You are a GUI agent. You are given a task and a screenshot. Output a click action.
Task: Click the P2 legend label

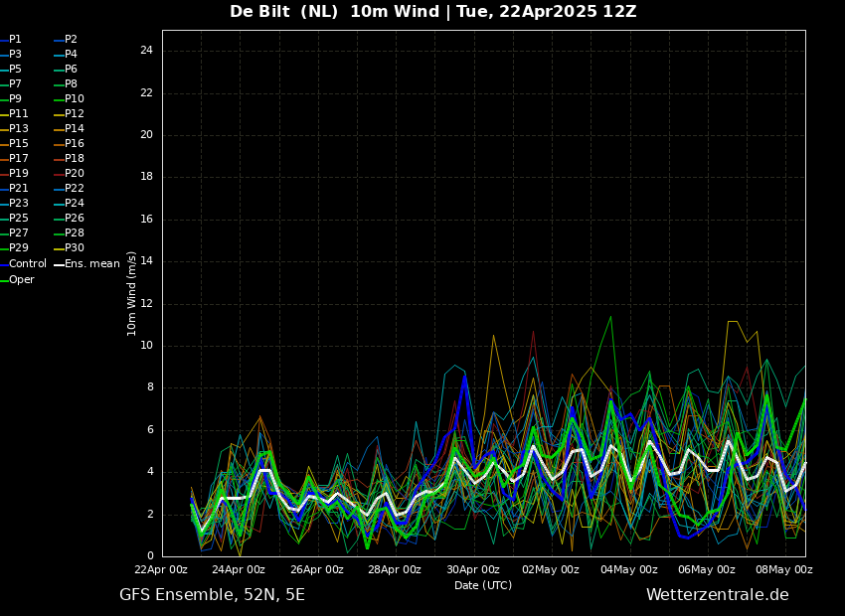[71, 40]
